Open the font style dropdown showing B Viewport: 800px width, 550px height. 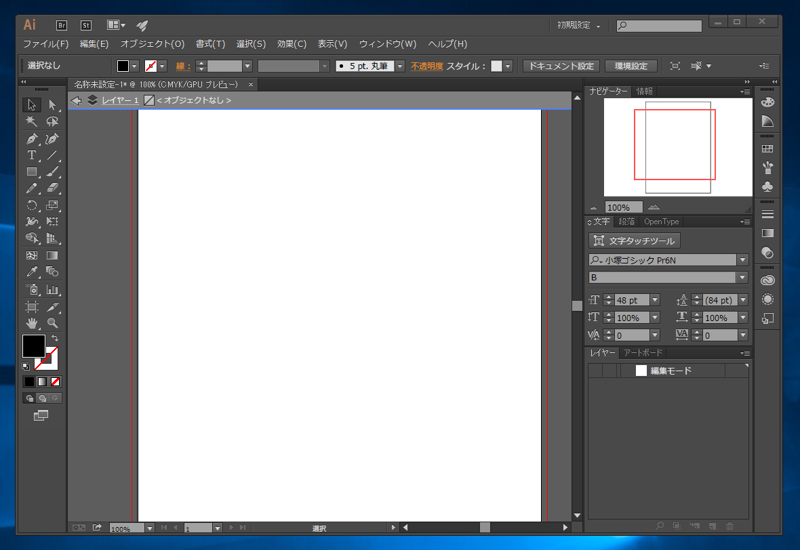point(742,278)
